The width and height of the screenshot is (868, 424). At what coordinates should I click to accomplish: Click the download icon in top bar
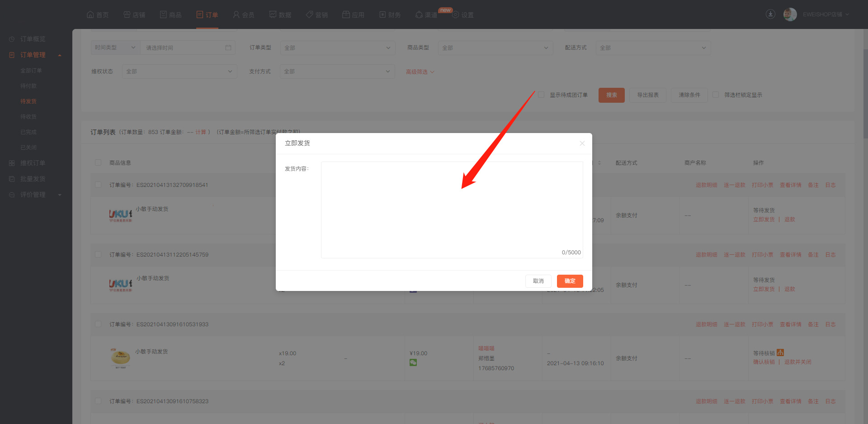coord(770,14)
